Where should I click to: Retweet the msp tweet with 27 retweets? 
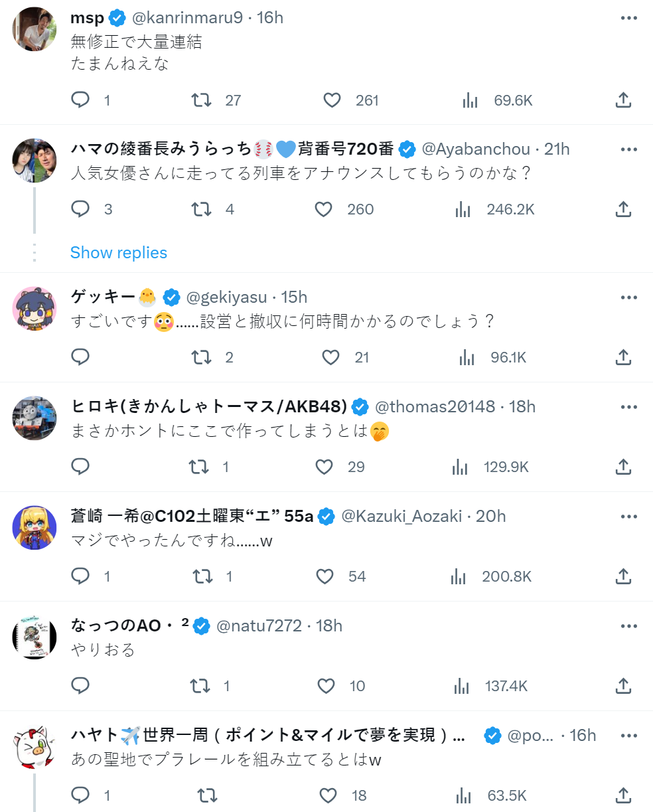click(x=201, y=100)
